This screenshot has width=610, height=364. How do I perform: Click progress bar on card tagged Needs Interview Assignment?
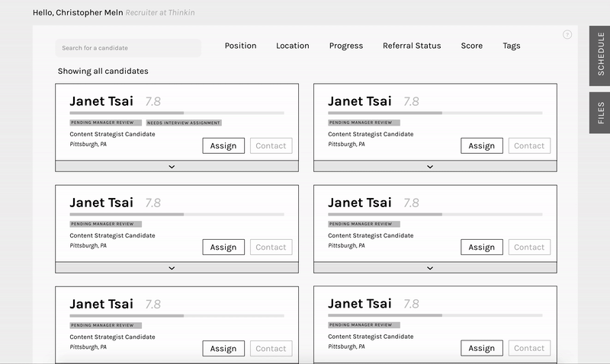click(177, 113)
